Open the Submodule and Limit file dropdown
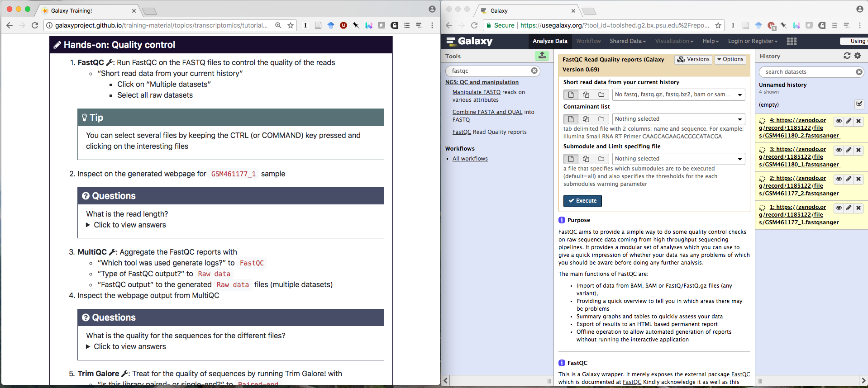The image size is (868, 388). 678,159
